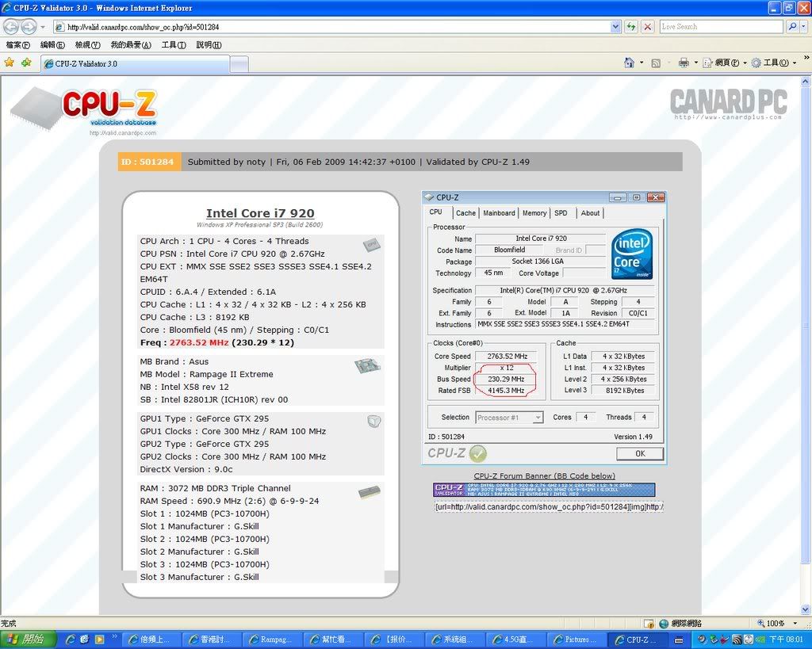Open the 工具(T) Tools menu in menu bar
Screen dimensions: 812x649
click(174, 45)
